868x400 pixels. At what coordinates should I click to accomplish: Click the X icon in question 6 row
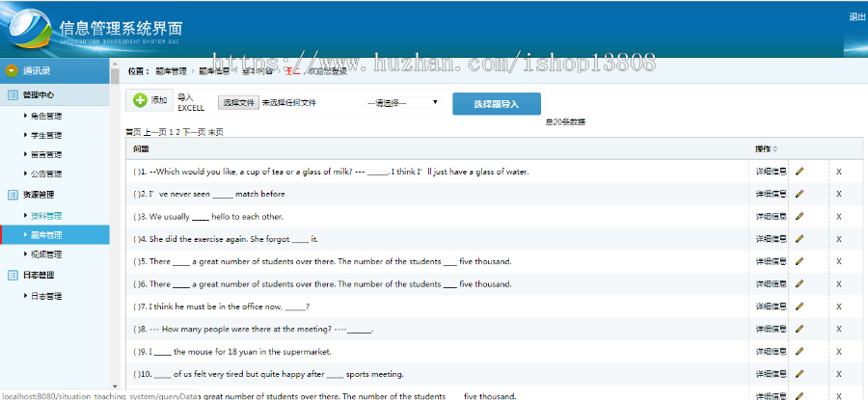(x=839, y=284)
